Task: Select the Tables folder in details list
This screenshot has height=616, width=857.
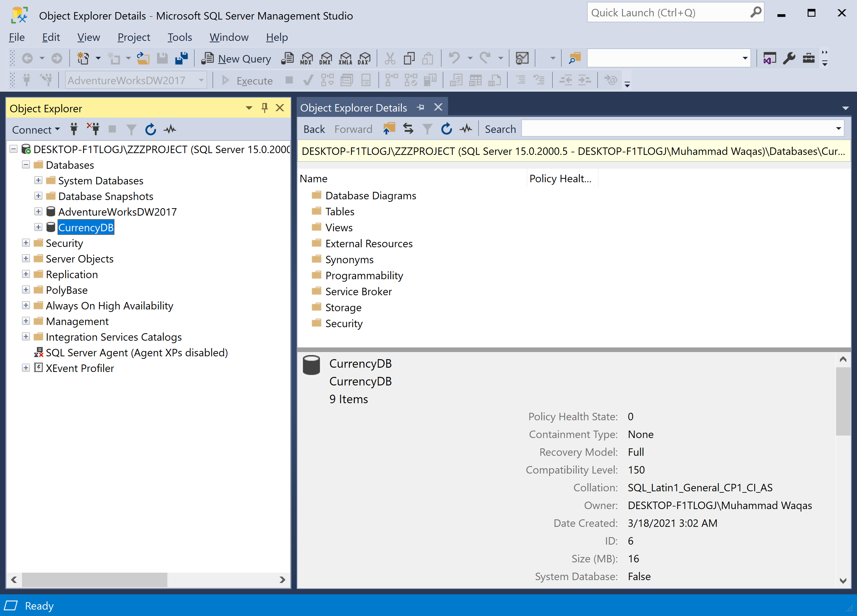Action: [339, 212]
